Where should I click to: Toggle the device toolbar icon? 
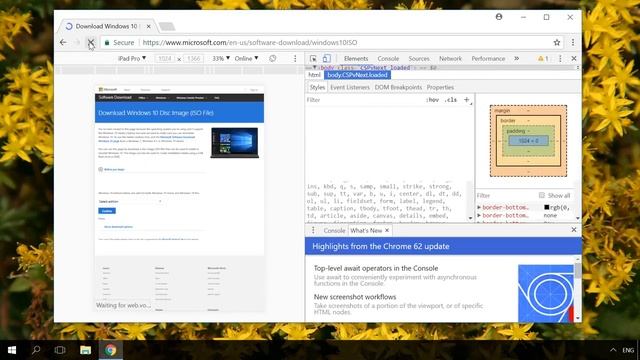(x=327, y=58)
